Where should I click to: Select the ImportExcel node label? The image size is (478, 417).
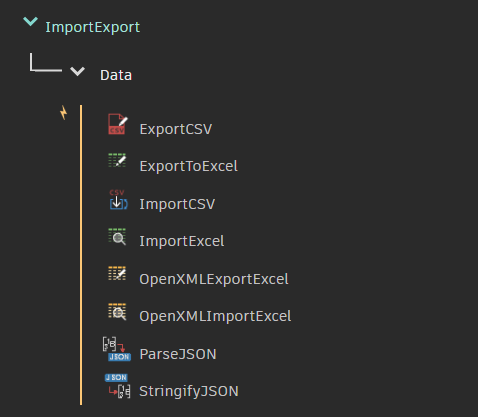[x=182, y=241]
